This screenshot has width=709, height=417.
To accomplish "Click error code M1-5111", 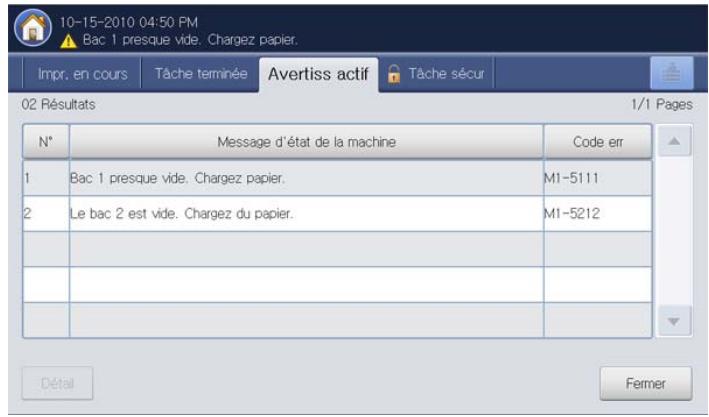I will tap(571, 178).
